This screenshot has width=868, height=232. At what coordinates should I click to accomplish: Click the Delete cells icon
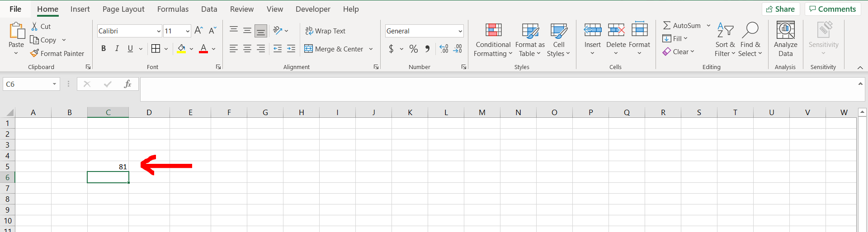tap(616, 30)
